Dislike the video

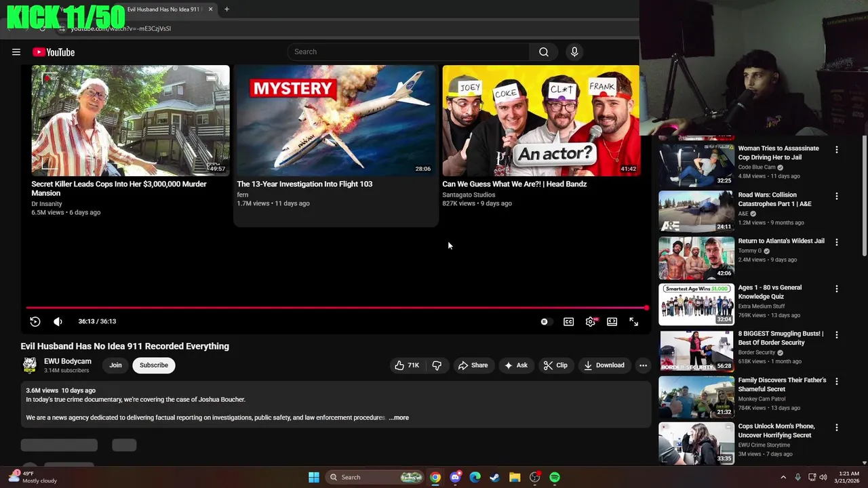coord(437,365)
